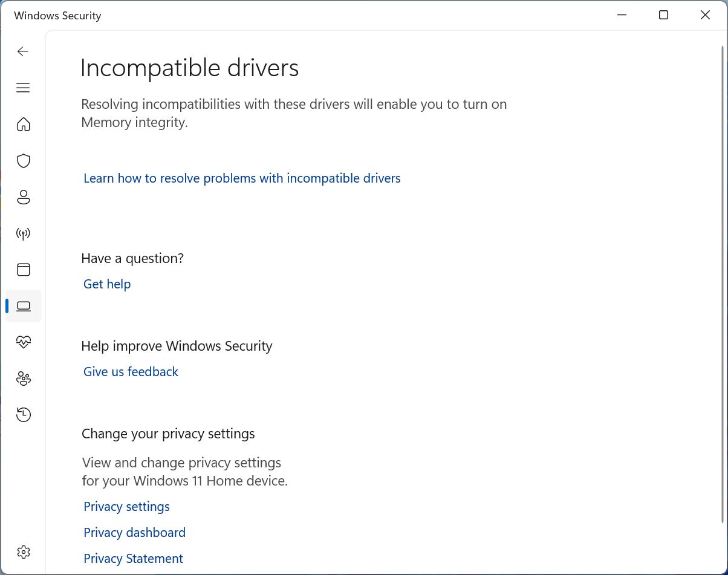The width and height of the screenshot is (728, 575).
Task: Open Privacy settings link
Action: [126, 507]
